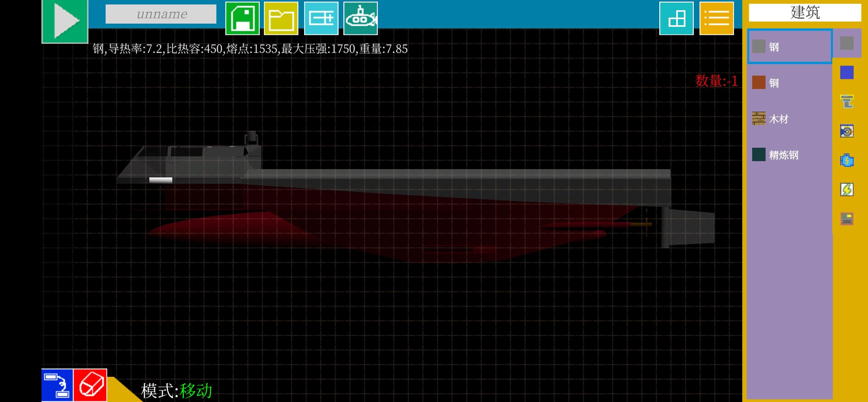Switch to blue square category tab
The image size is (868, 402).
pos(847,72)
